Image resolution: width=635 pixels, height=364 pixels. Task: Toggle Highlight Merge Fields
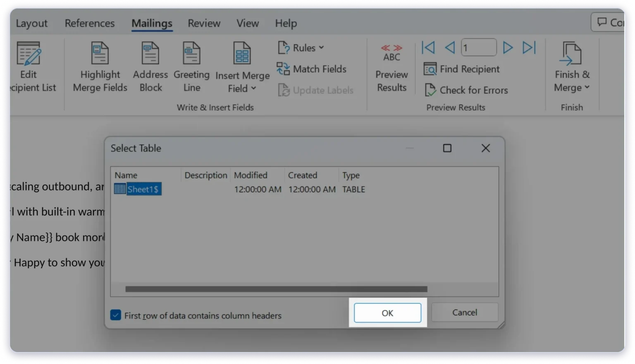[100, 67]
